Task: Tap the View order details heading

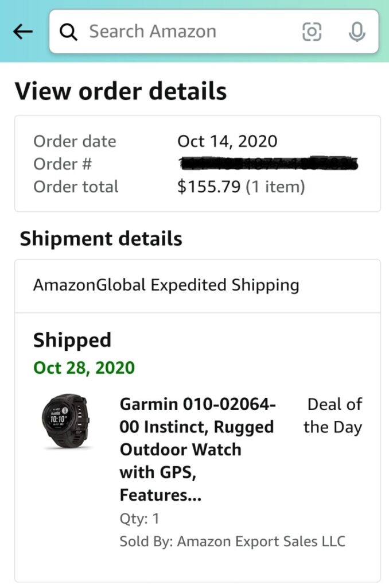Action: tap(120, 91)
